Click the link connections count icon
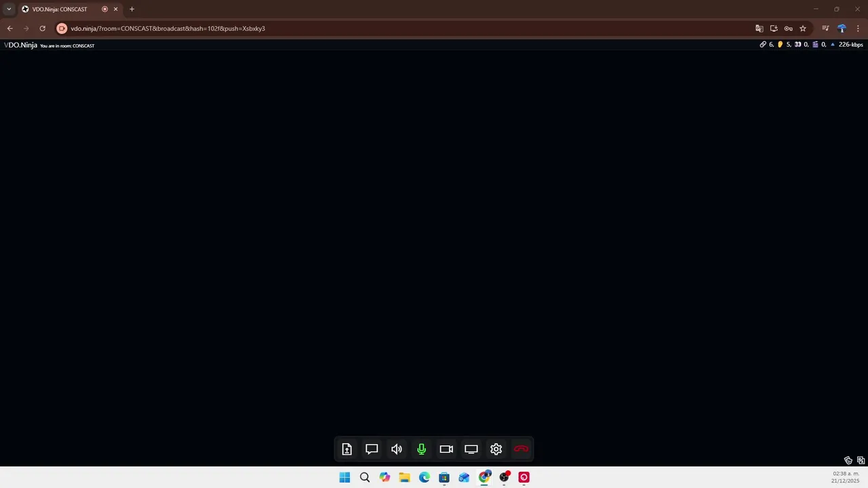Viewport: 868px width, 488px height. pyautogui.click(x=763, y=45)
